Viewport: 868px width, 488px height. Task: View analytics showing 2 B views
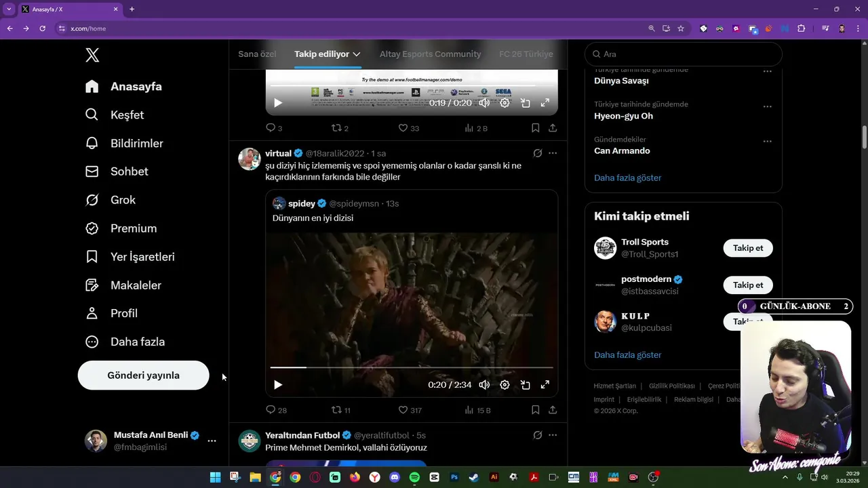tap(476, 127)
